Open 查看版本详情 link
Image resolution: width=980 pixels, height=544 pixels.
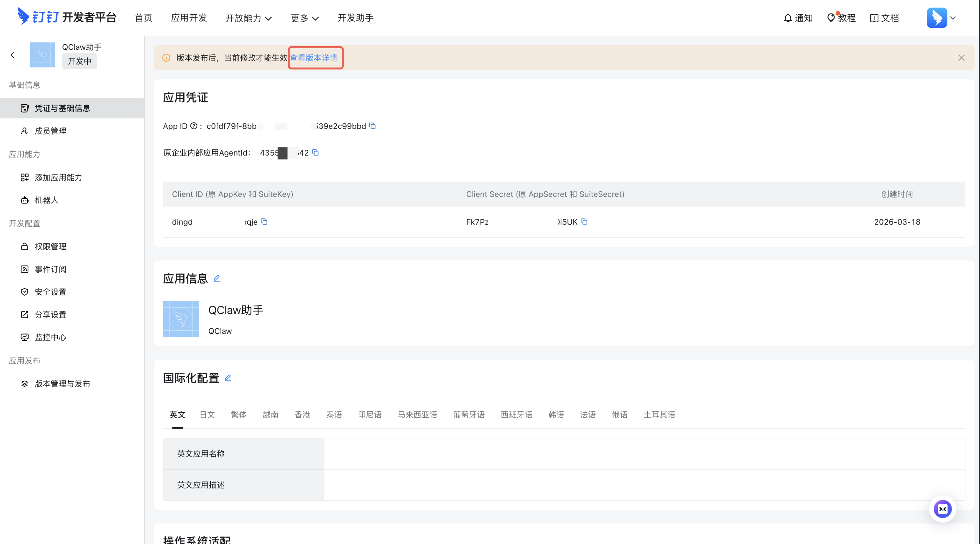pyautogui.click(x=313, y=58)
